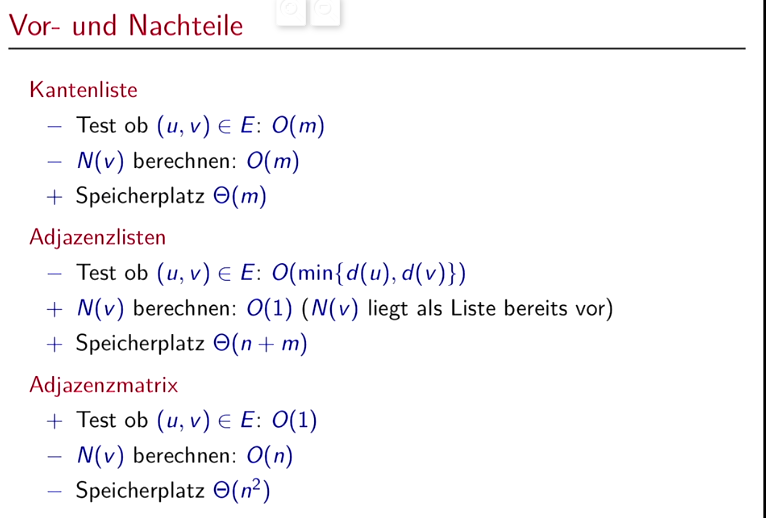Click the minus sign before "Speicherplatz Θ(n²)"

[54, 492]
